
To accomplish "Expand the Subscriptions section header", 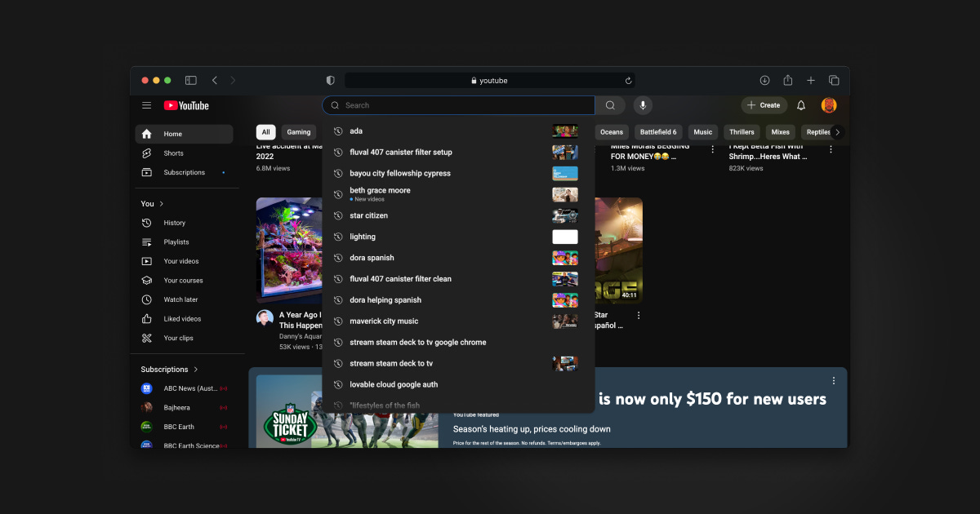I will click(169, 370).
